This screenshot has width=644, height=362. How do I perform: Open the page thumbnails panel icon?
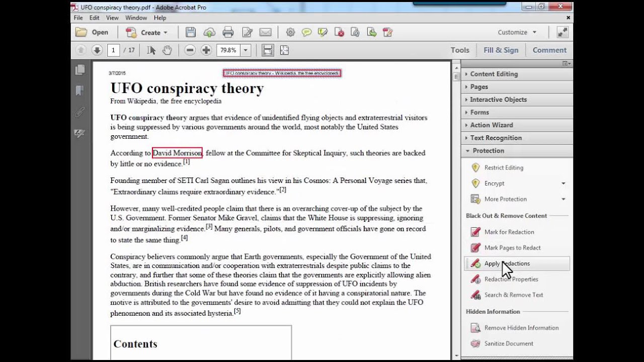[x=79, y=70]
